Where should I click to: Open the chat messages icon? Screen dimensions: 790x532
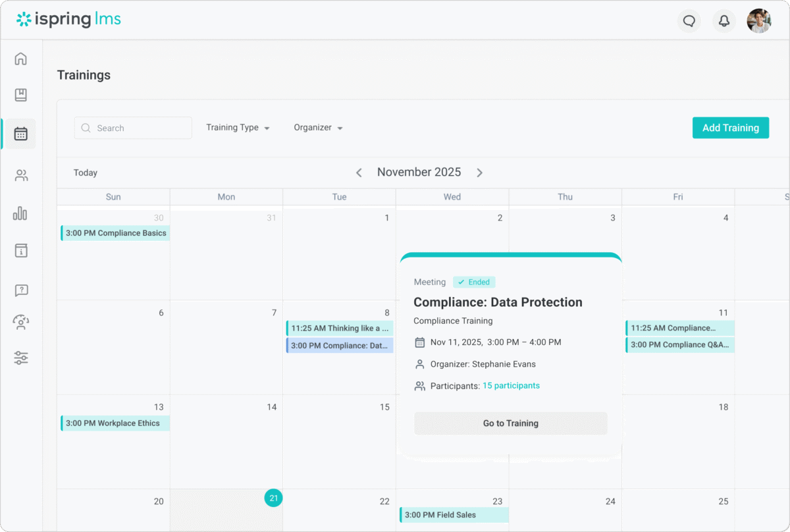pos(689,21)
